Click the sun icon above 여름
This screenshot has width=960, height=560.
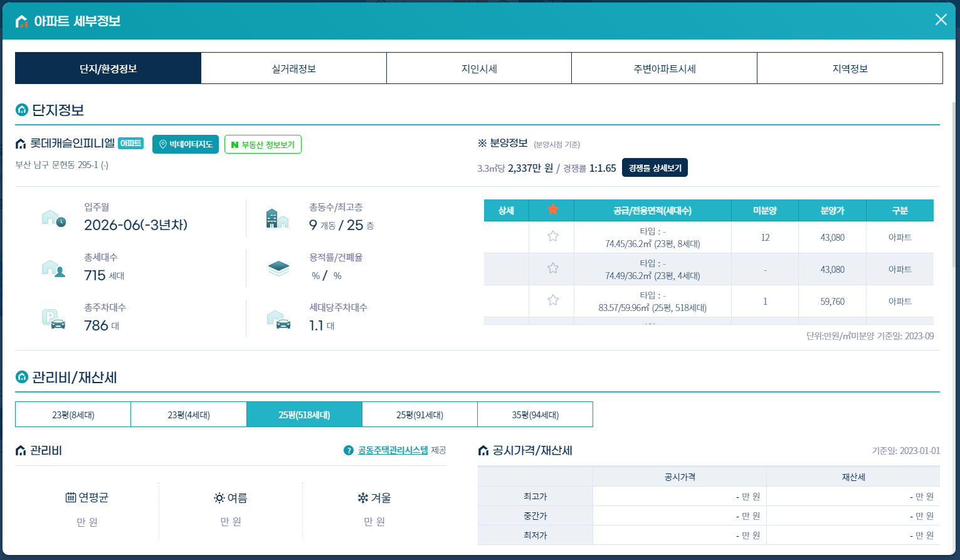218,497
